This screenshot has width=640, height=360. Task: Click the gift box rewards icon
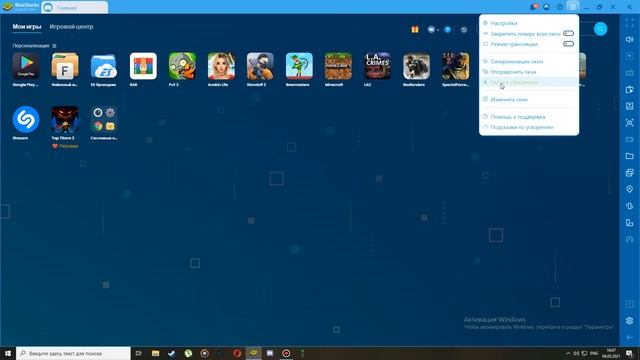415,29
